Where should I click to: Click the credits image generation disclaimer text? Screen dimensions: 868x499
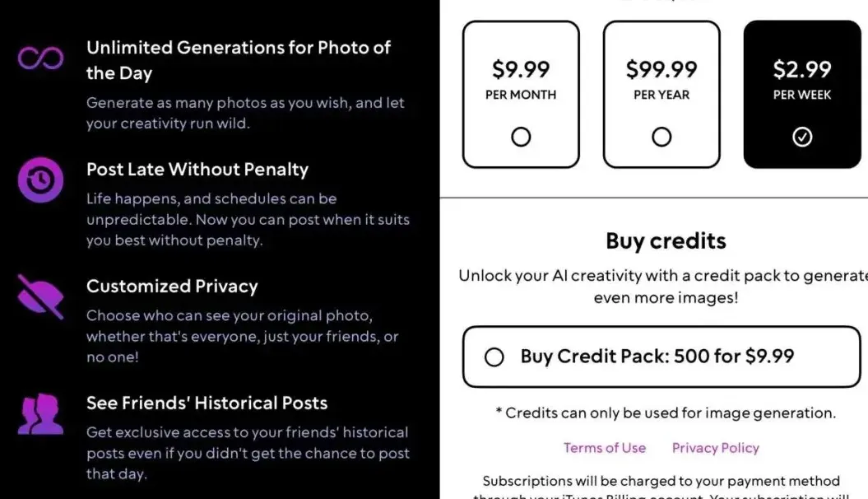click(666, 413)
